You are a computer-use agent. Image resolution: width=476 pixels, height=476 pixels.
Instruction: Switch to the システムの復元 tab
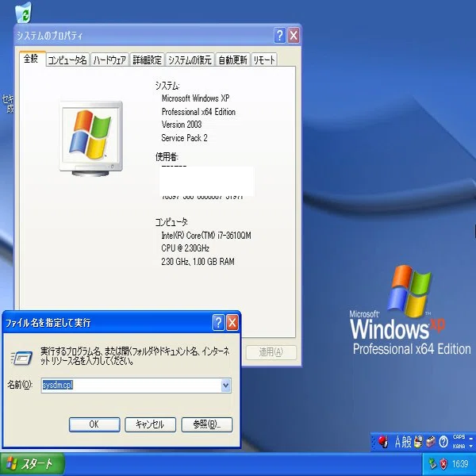190,59
